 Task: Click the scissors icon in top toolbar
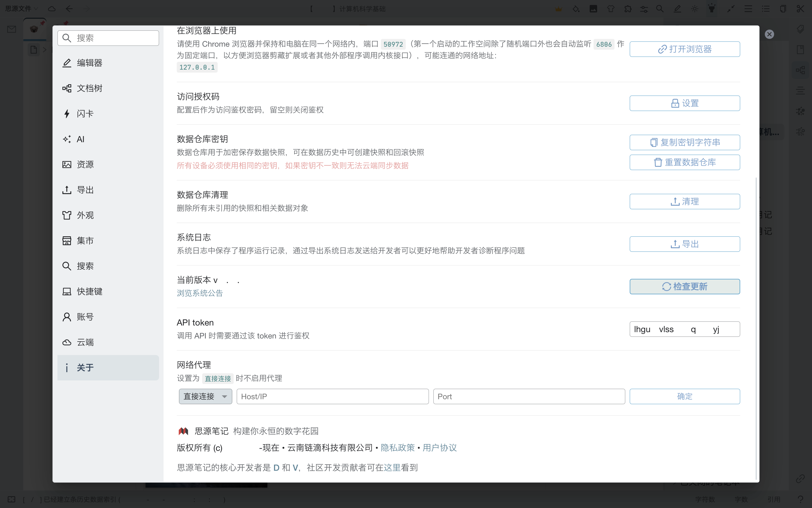pos(801,9)
